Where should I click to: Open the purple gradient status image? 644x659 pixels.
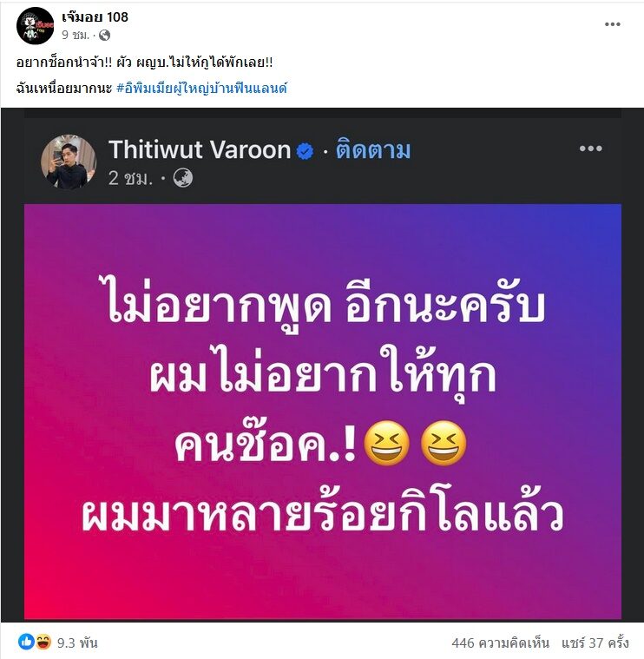323,412
